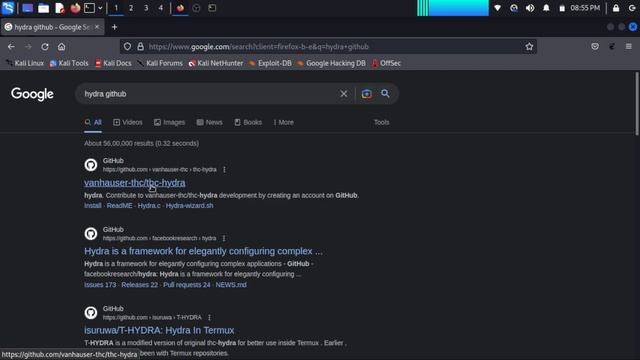The height and width of the screenshot is (360, 640).
Task: Open a new browser tab with plus
Action: [x=114, y=27]
